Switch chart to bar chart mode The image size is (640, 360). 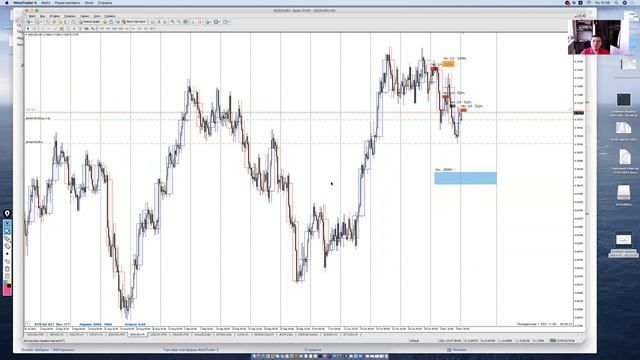[x=152, y=22]
